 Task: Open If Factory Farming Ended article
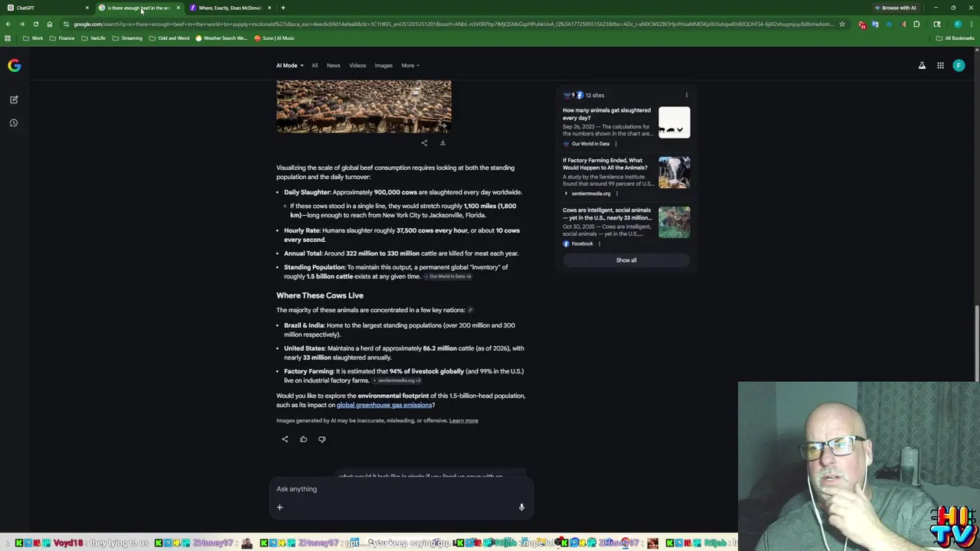coord(605,165)
